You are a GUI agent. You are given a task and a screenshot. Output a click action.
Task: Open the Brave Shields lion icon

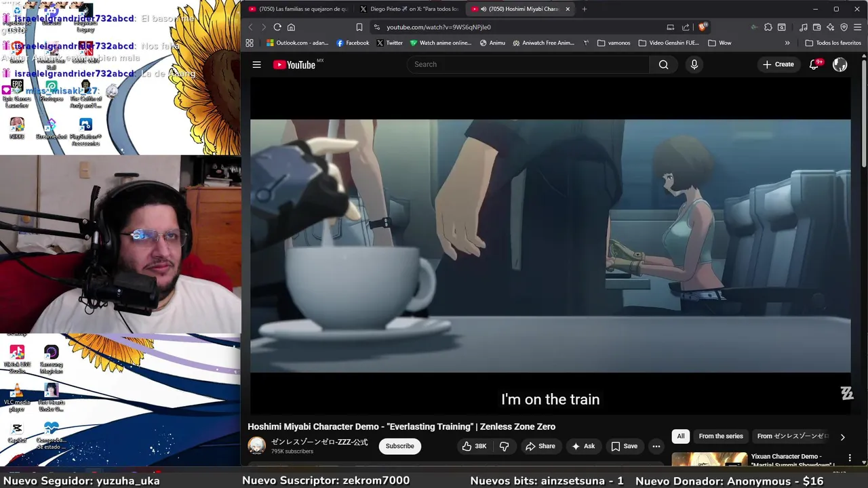703,27
